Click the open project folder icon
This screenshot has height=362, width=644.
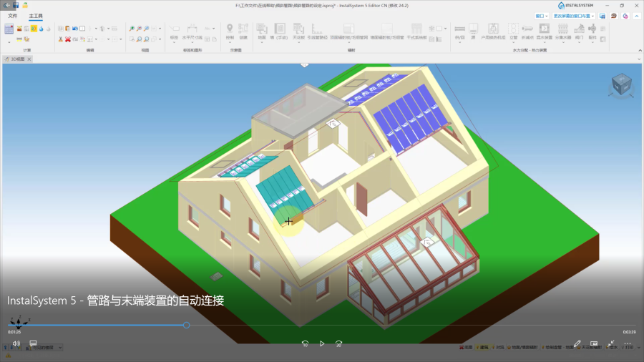tap(25, 5)
